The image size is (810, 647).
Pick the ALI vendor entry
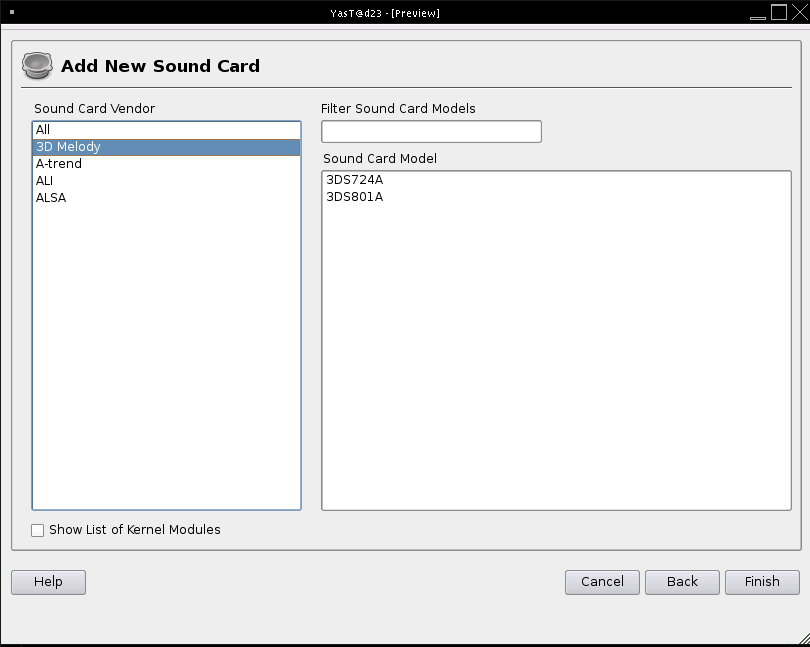tap(45, 181)
